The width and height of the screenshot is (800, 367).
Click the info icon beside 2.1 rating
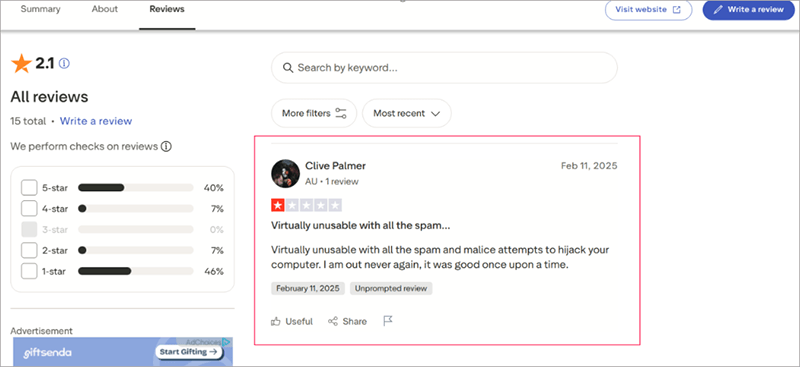pos(64,63)
